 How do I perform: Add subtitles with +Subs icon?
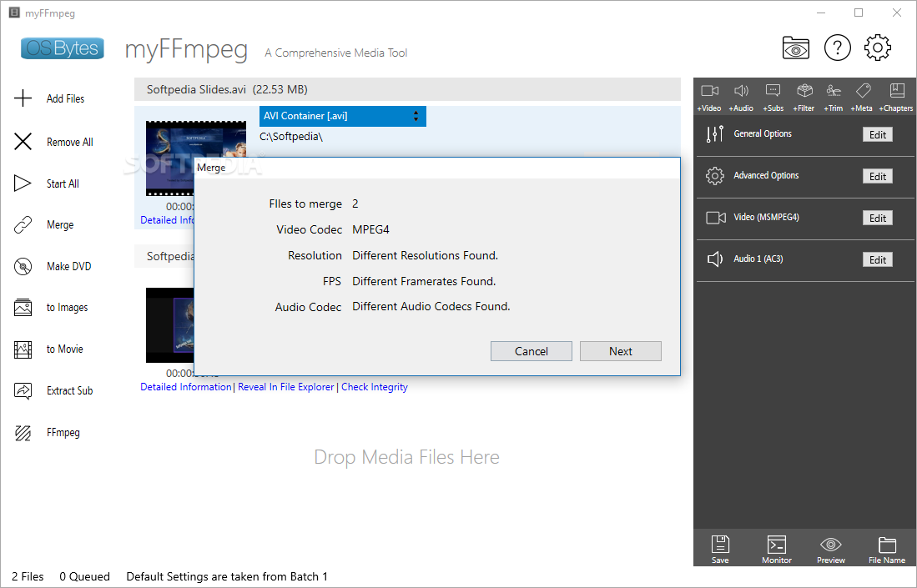[x=773, y=91]
